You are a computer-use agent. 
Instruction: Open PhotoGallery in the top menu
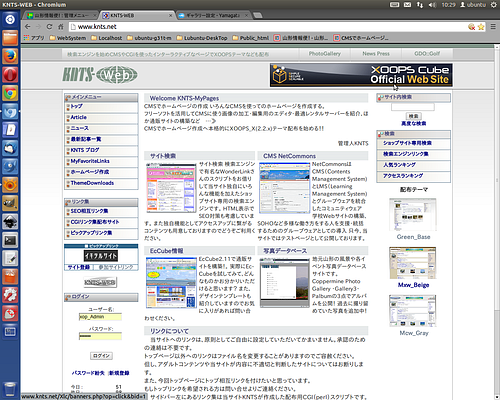325,54
